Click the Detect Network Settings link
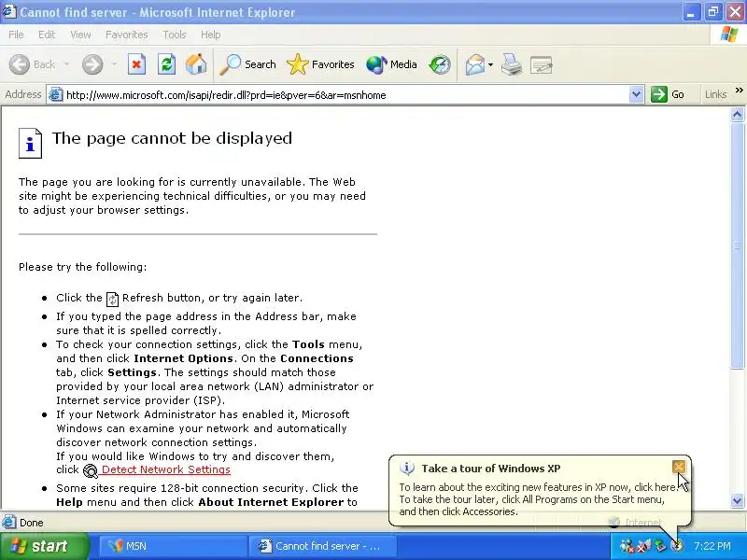The width and height of the screenshot is (747, 560). click(x=166, y=469)
